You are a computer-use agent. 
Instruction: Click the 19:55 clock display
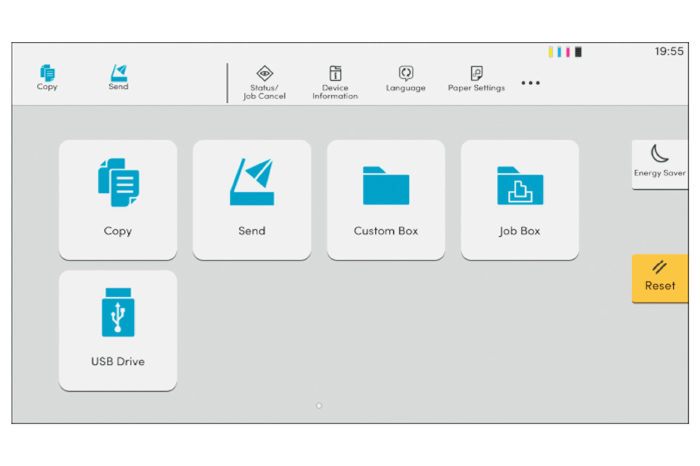point(668,51)
